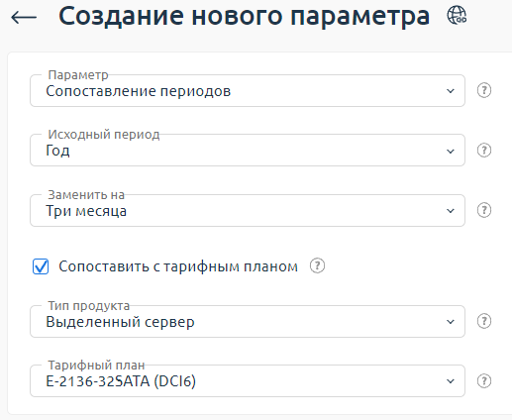This screenshot has width=512, height=420.
Task: Click the Сопоставить с тарифным планом label
Action: pos(178,266)
